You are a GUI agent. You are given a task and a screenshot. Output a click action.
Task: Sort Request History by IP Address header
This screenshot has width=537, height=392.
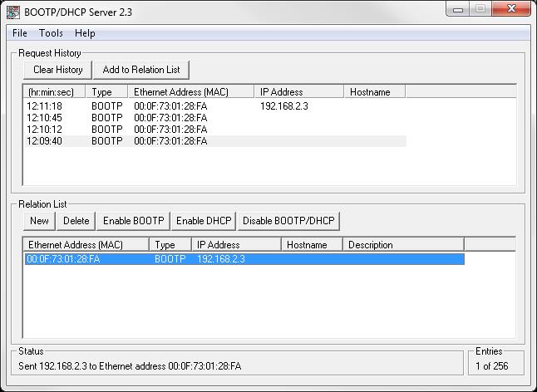[x=299, y=92]
